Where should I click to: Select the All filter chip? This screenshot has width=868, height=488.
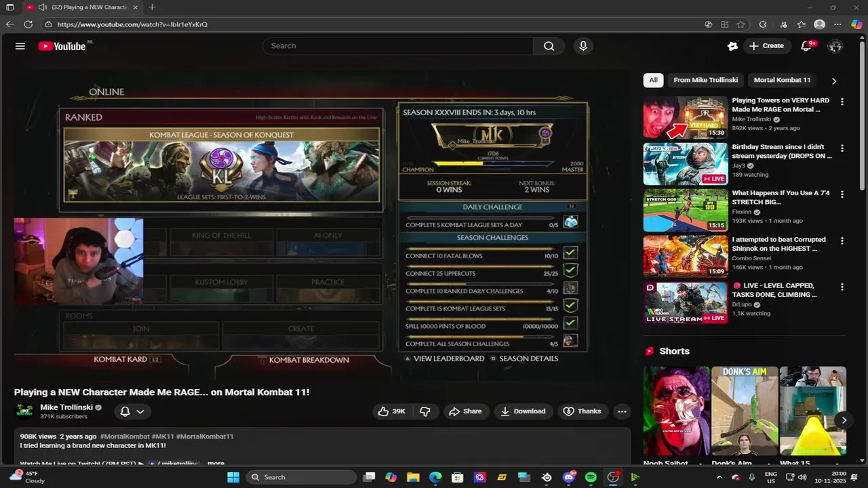(x=653, y=80)
